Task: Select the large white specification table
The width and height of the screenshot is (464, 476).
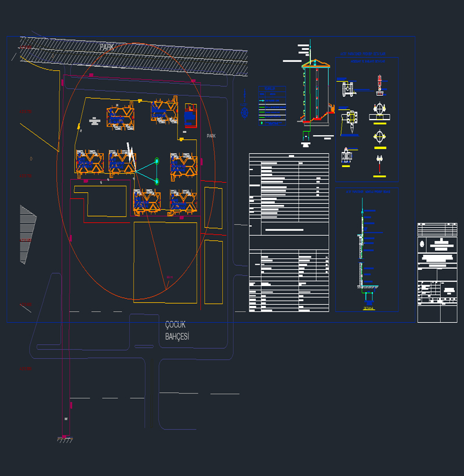Action: (288, 232)
